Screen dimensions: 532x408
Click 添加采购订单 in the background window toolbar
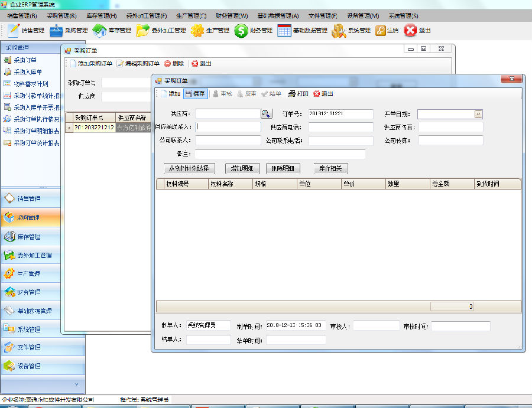click(x=91, y=64)
